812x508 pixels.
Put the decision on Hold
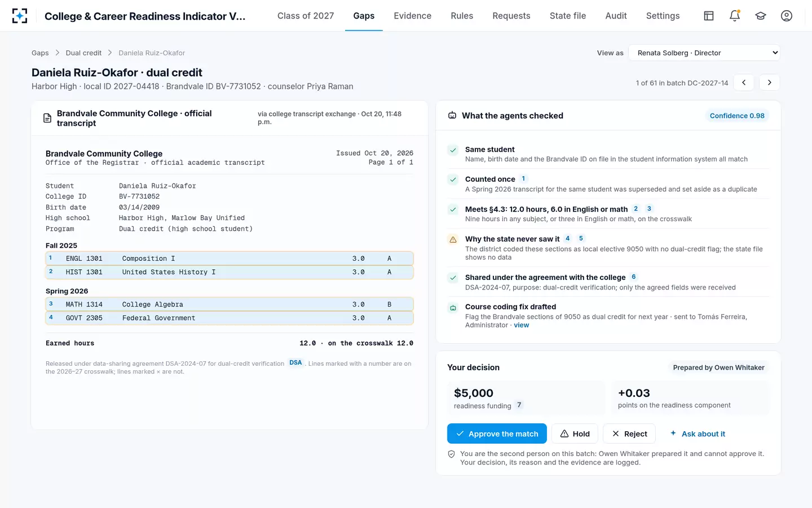[575, 433]
